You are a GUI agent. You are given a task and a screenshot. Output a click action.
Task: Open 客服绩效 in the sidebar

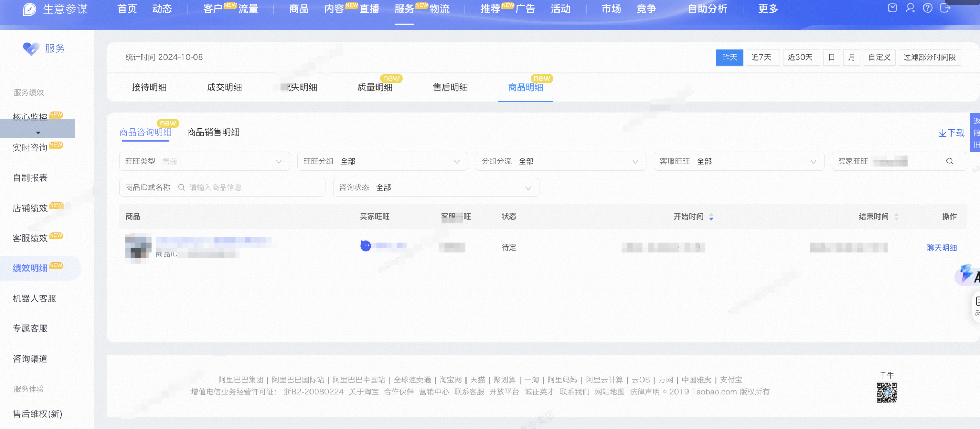pos(30,238)
